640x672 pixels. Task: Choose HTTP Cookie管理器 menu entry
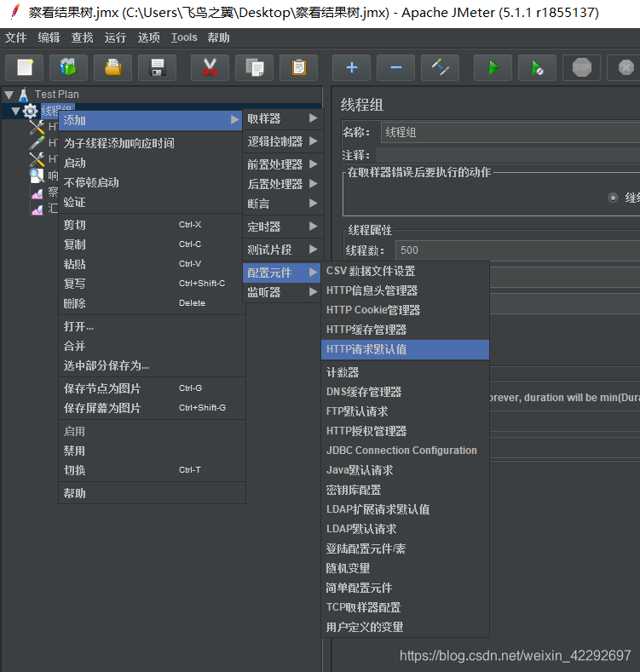click(405, 310)
